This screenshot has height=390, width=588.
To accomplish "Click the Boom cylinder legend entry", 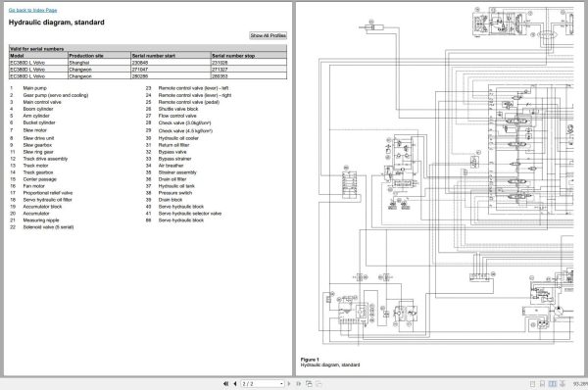I will (x=38, y=109).
